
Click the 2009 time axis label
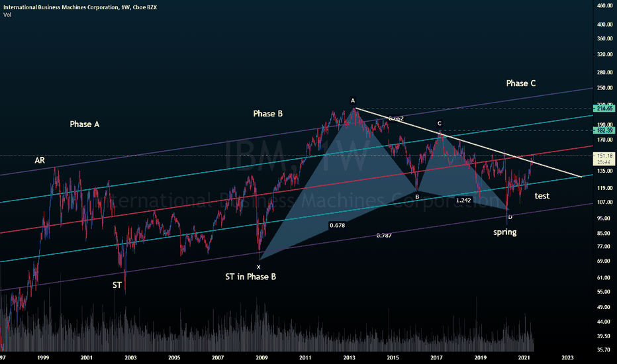(261, 357)
